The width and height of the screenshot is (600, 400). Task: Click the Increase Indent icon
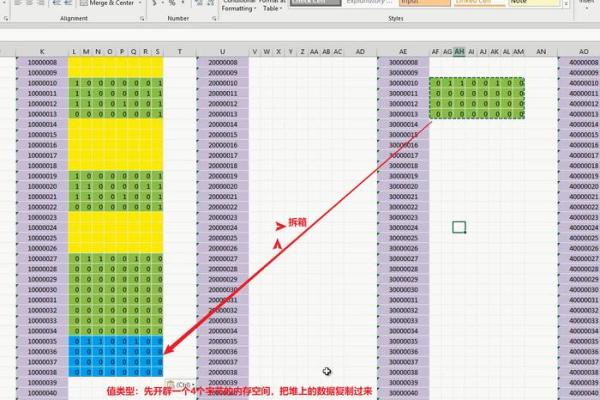[68, 3]
